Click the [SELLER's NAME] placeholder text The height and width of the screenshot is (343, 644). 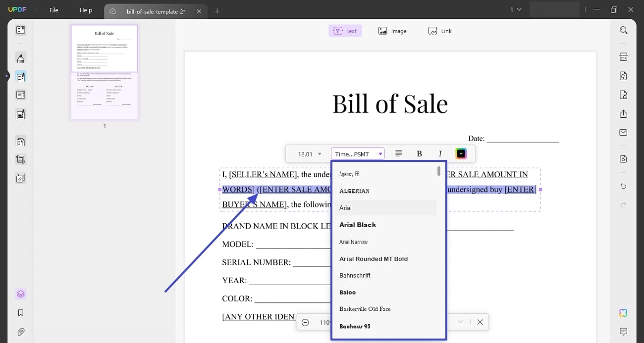263,174
